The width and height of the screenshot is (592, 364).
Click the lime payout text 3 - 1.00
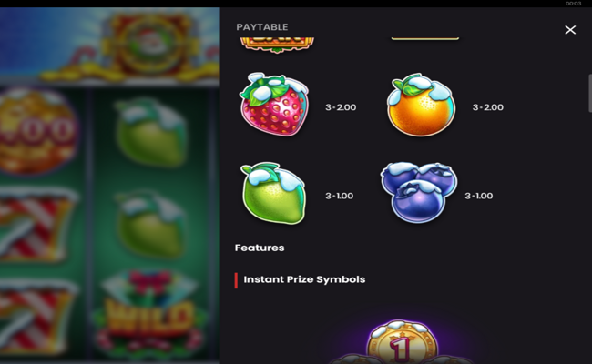[339, 197]
